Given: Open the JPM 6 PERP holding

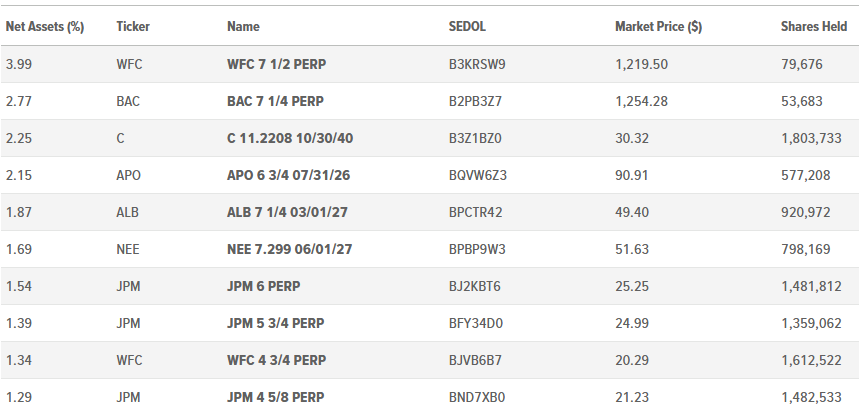Looking at the screenshot, I should tap(264, 286).
